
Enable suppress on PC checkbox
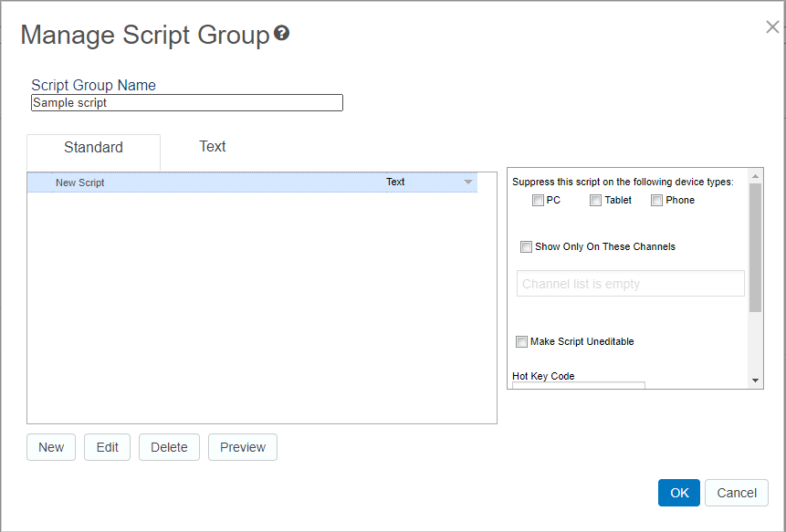tap(538, 201)
